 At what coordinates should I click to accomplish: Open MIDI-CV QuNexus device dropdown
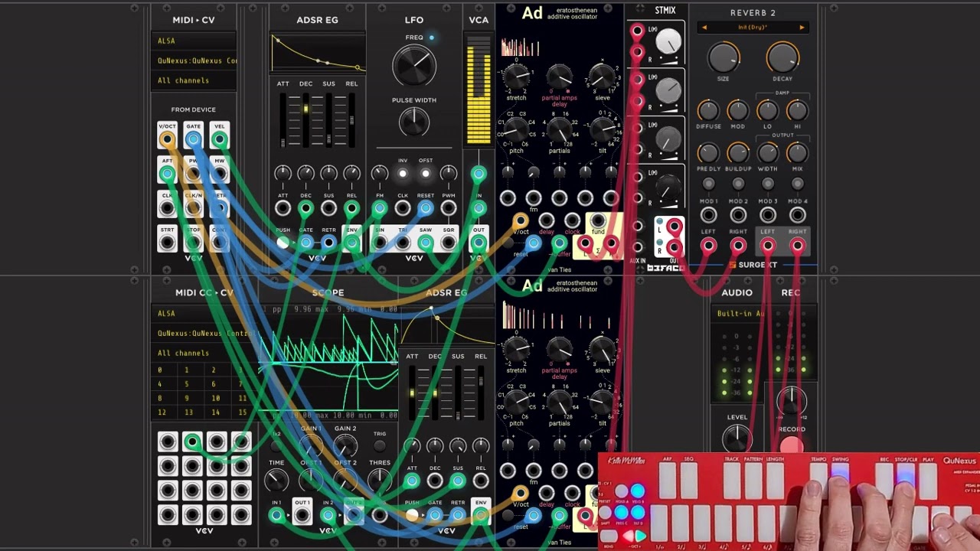click(x=194, y=60)
